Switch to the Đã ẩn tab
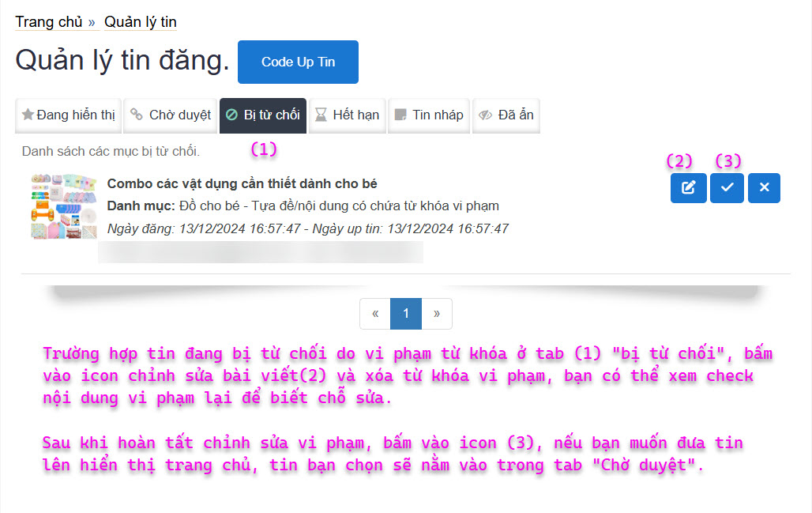The width and height of the screenshot is (812, 513). (506, 115)
